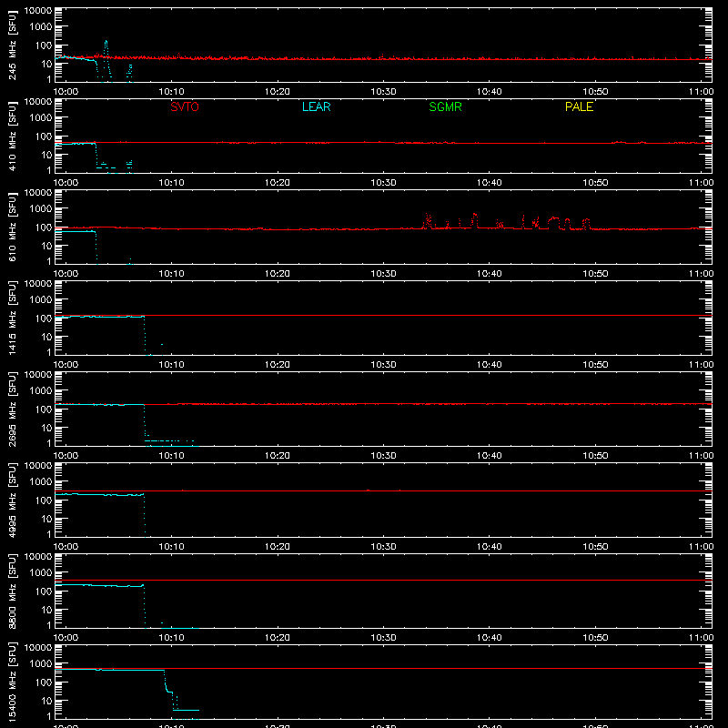Click the 10:20 time label under 2695 MHz plot
This screenshot has width=728, height=728.
(x=278, y=456)
